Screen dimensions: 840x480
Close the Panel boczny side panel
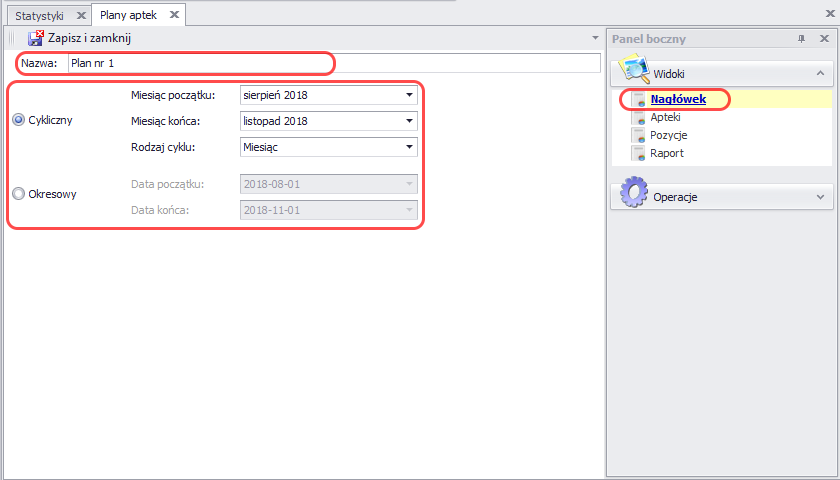coord(821,39)
